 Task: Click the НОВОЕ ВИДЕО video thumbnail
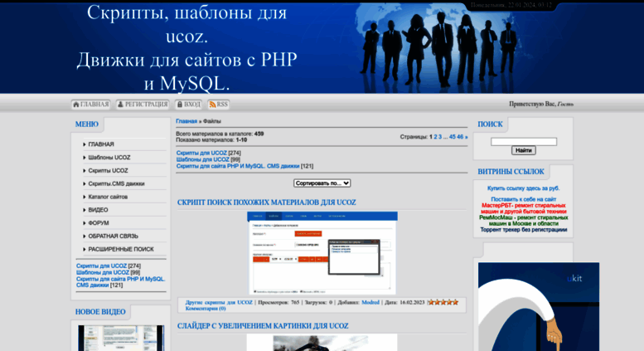(121, 339)
